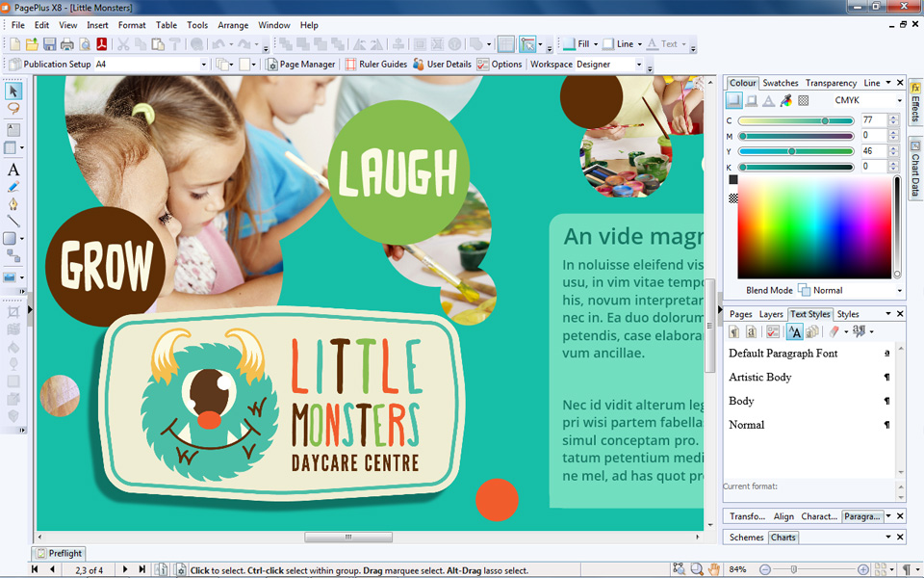Open Print Preview

(85, 44)
